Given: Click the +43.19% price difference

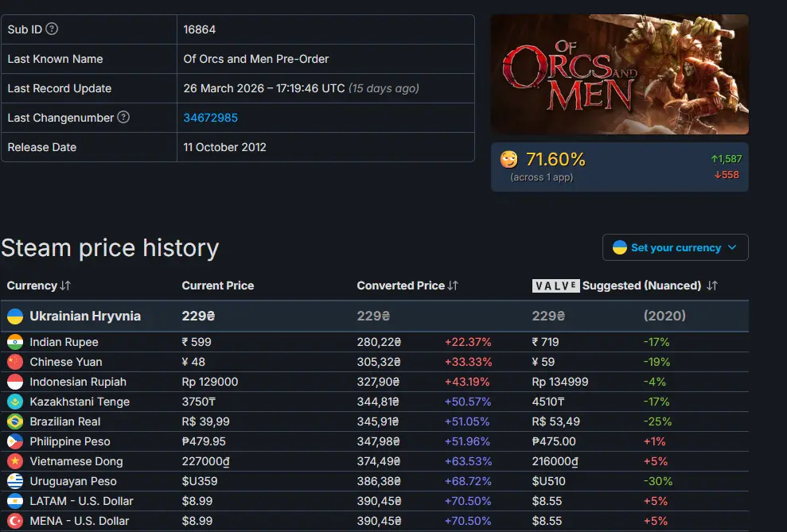Looking at the screenshot, I should pos(467,382).
